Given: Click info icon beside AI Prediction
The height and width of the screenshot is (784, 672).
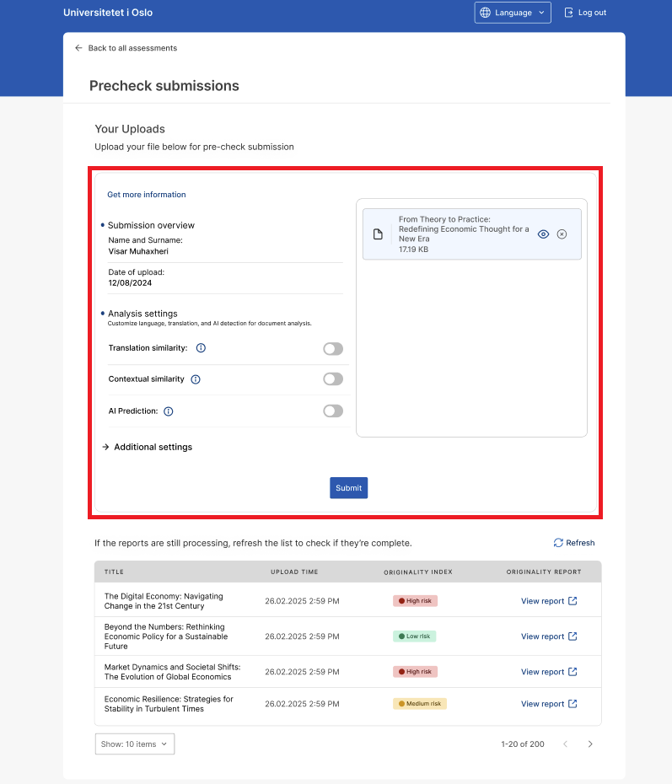Looking at the screenshot, I should pos(169,411).
